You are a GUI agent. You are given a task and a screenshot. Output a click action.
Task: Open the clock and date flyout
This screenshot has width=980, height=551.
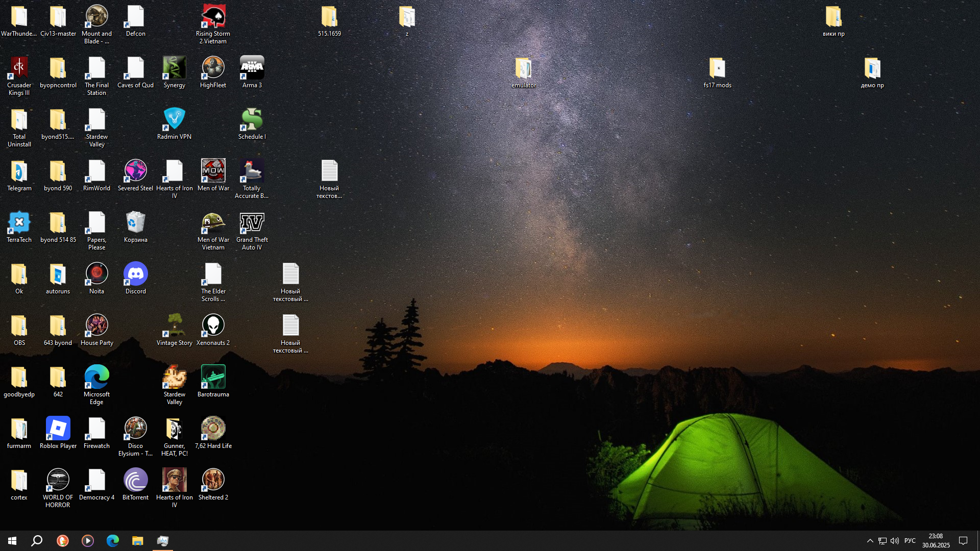(936, 541)
